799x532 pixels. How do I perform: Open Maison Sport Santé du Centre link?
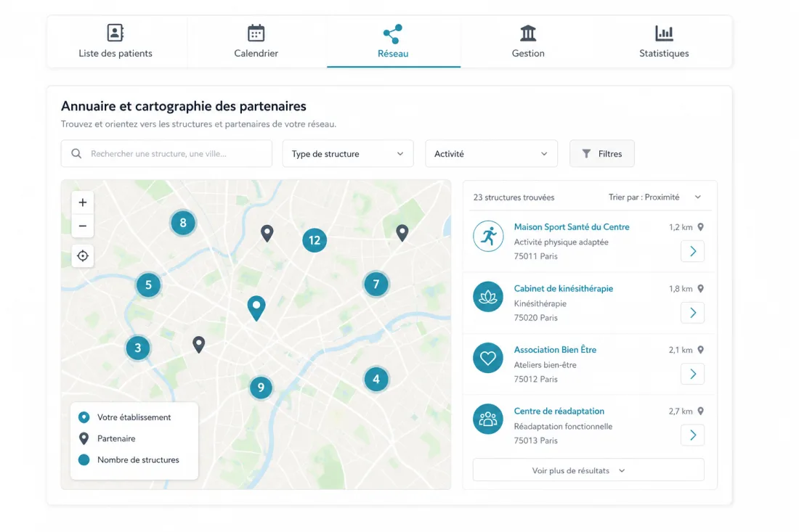(x=571, y=227)
